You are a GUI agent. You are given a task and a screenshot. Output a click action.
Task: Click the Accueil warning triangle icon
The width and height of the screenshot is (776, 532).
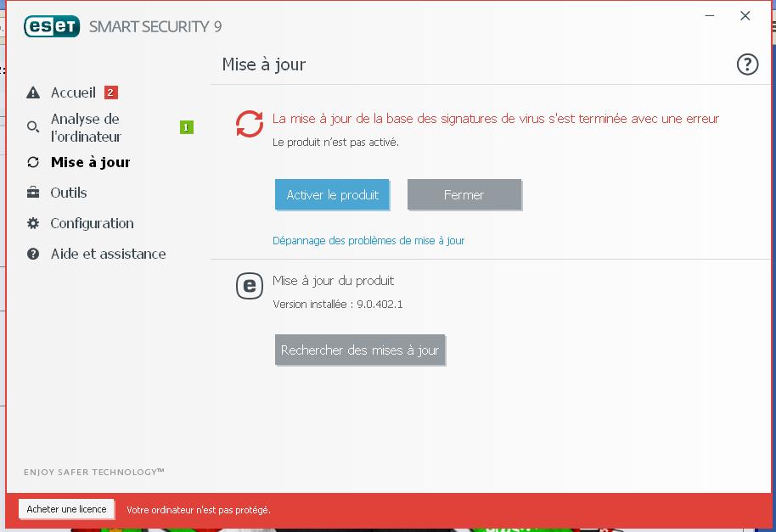click(33, 92)
